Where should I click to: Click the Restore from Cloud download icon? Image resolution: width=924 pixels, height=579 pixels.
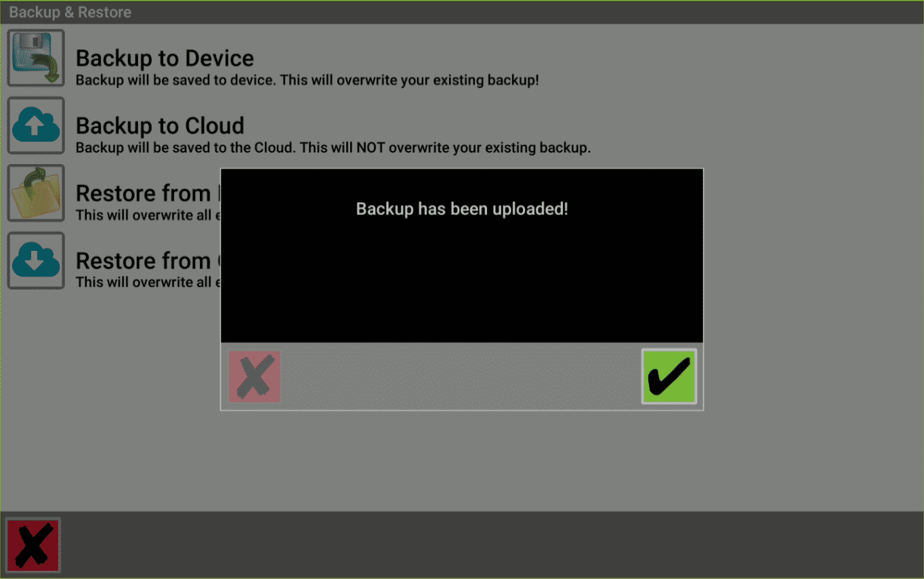click(36, 261)
